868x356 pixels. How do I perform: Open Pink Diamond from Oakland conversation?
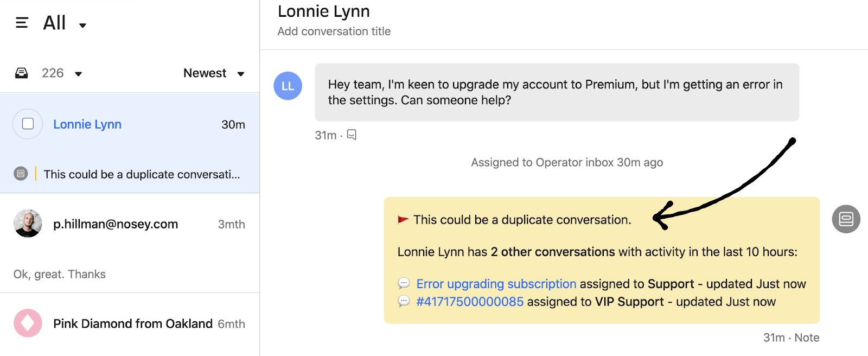pos(132,324)
